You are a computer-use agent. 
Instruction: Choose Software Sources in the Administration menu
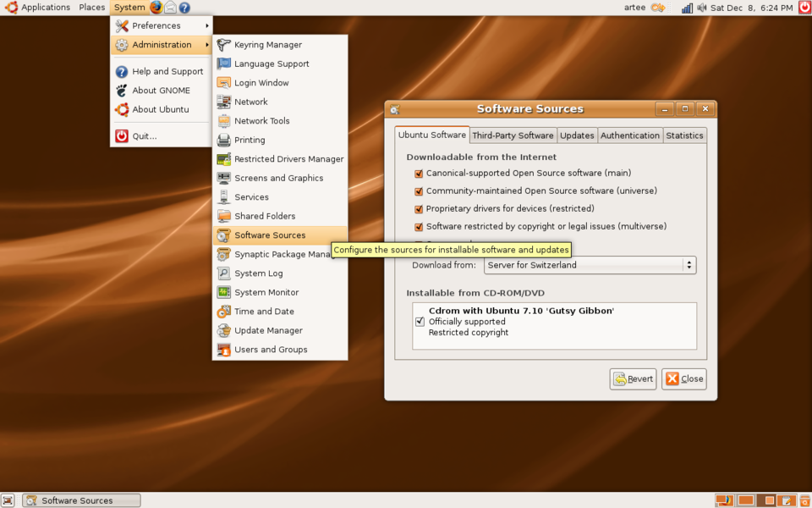[280, 235]
